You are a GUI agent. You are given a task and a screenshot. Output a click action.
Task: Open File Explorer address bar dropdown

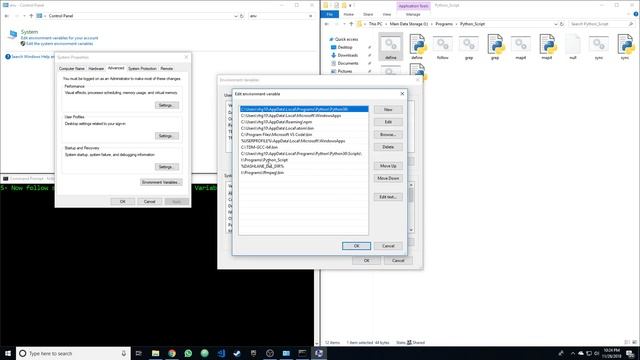click(556, 24)
